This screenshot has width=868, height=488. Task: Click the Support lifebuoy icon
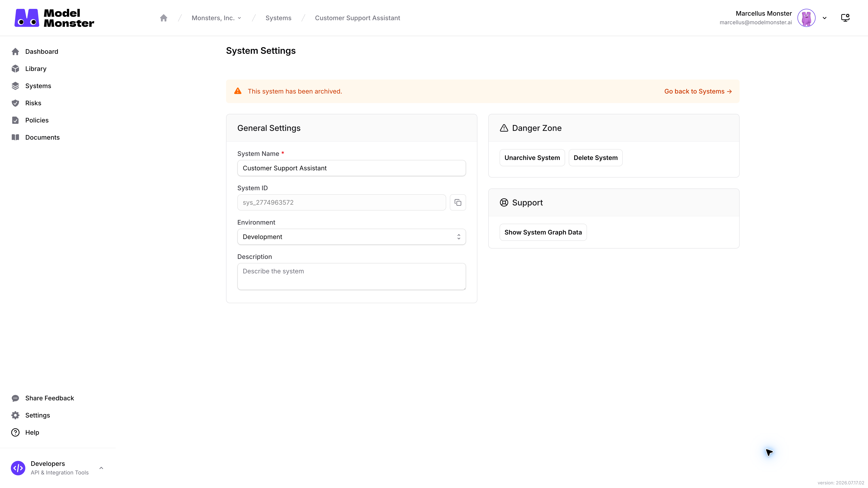504,202
